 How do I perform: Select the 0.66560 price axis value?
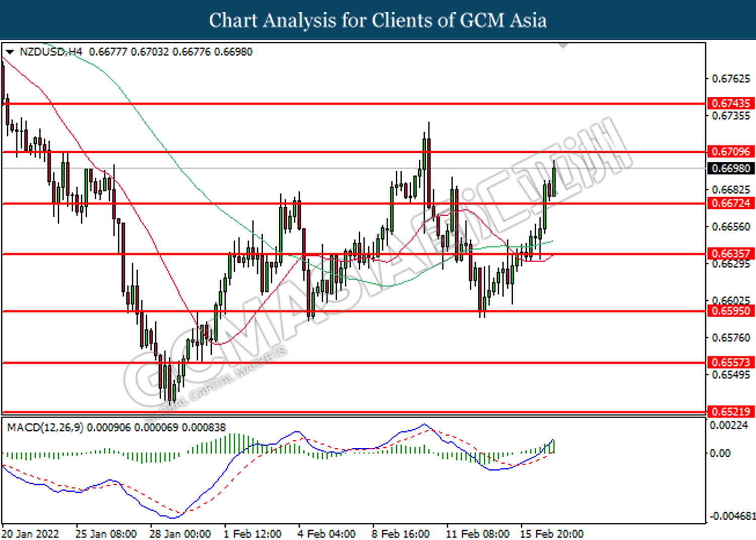pyautogui.click(x=731, y=227)
